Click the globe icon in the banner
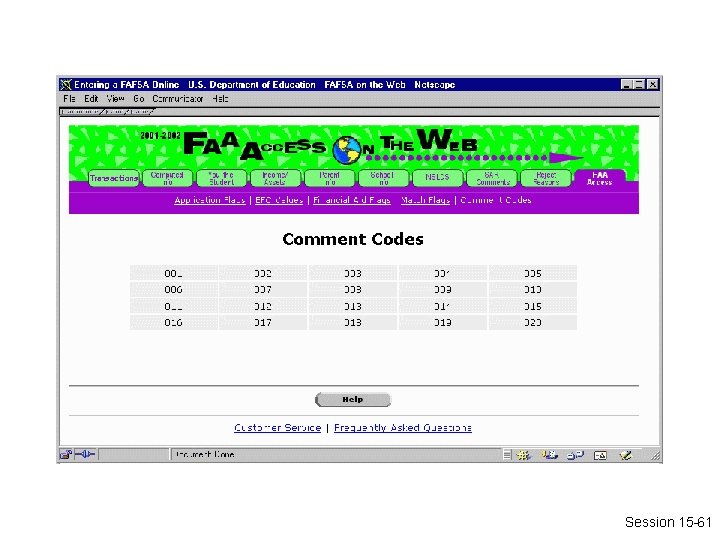 point(348,150)
